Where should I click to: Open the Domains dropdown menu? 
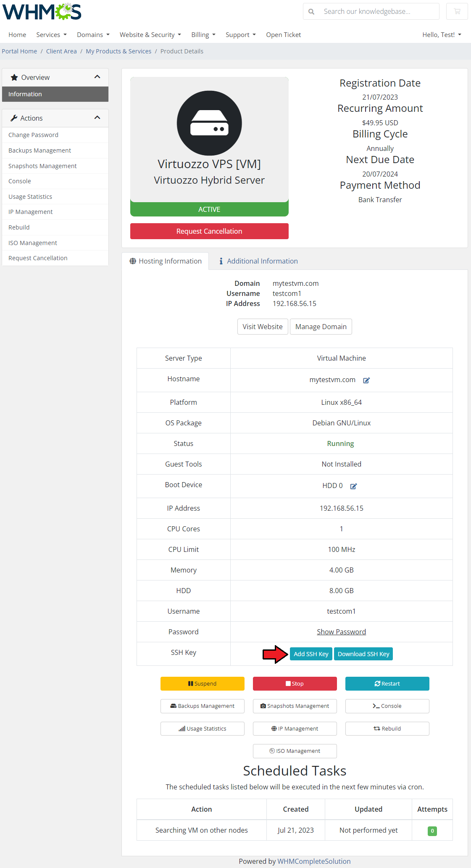pos(93,34)
